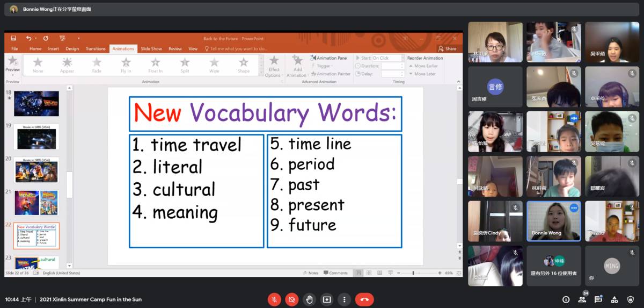This screenshot has width=644, height=308.
Task: Open Bonnie Wong tile options dots
Action: [x=574, y=208]
